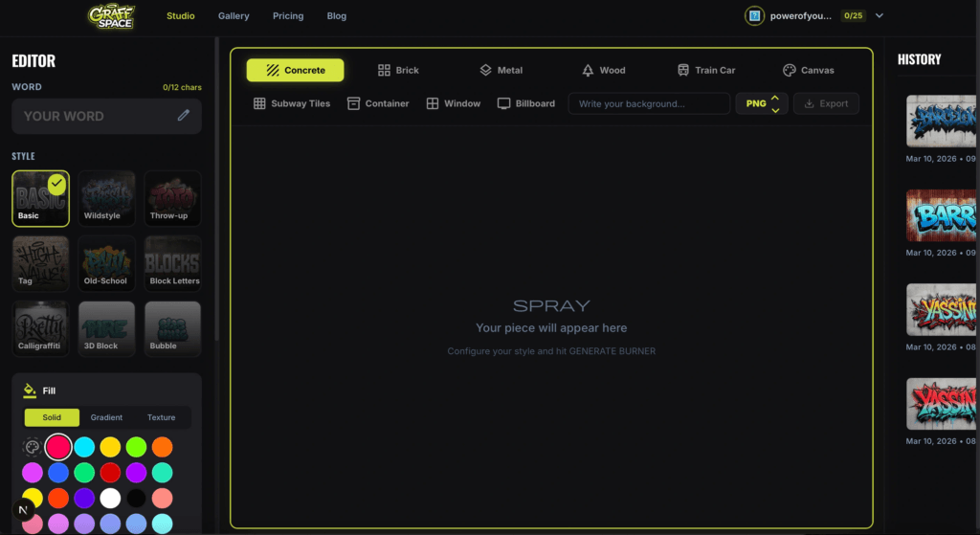
Task: Select the Wildstyle graffiti style
Action: coord(107,198)
